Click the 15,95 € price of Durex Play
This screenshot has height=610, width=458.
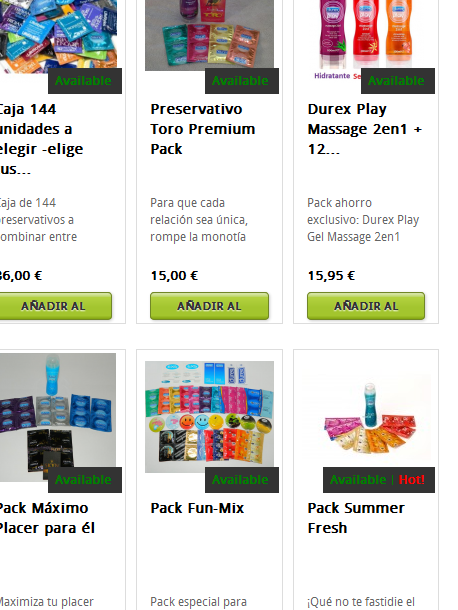[x=331, y=276]
